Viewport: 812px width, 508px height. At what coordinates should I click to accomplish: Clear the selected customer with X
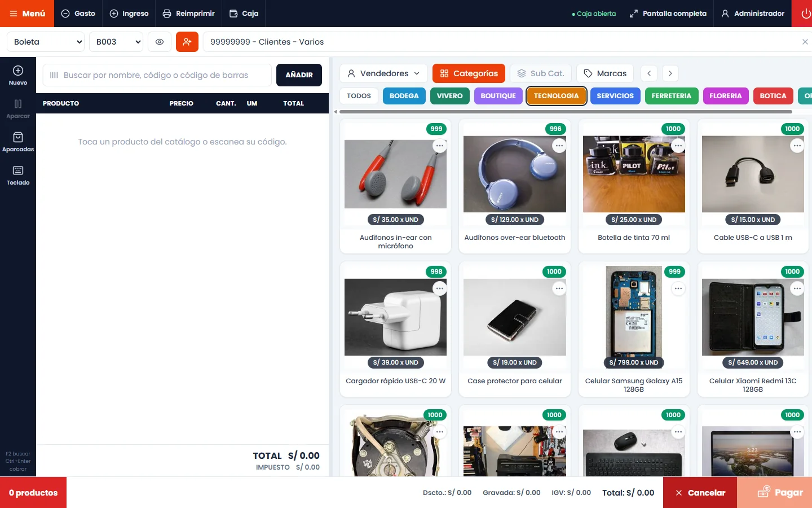pyautogui.click(x=805, y=42)
